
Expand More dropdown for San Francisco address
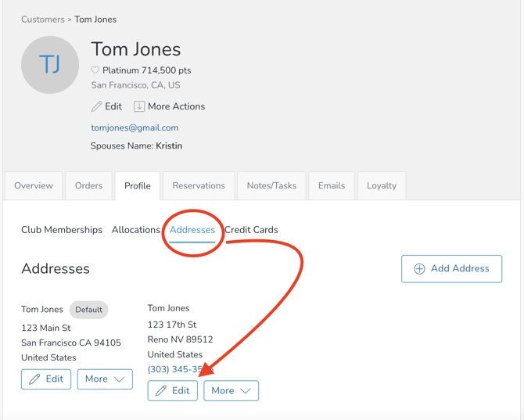pyautogui.click(x=105, y=379)
